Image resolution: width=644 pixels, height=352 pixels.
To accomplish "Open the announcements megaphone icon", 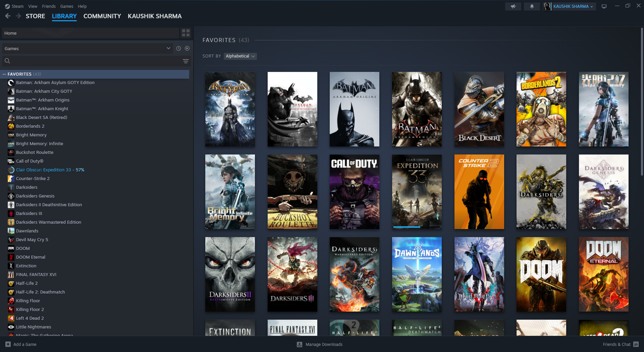I will [x=513, y=6].
